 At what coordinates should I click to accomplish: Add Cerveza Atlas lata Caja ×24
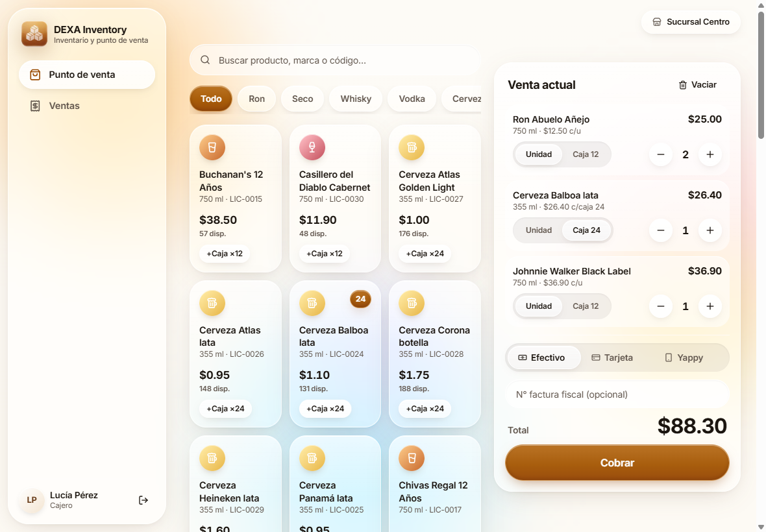pos(225,409)
